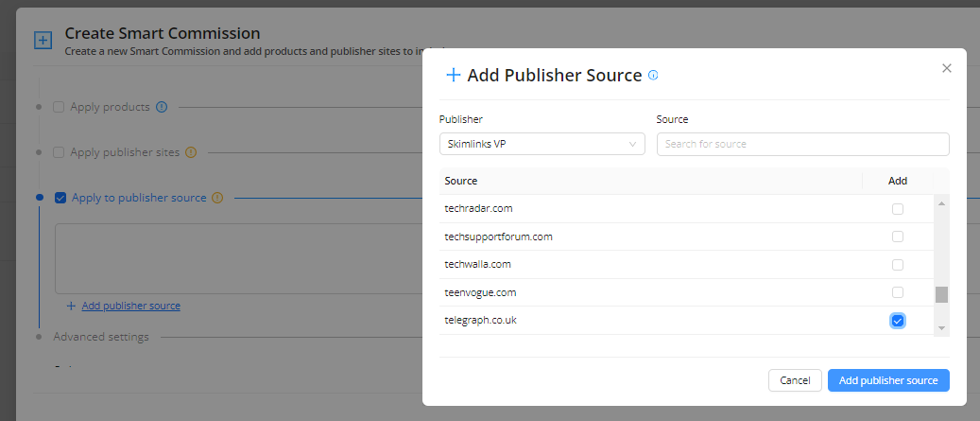Click the blue Add publisher source button
The height and width of the screenshot is (421, 980).
888,380
